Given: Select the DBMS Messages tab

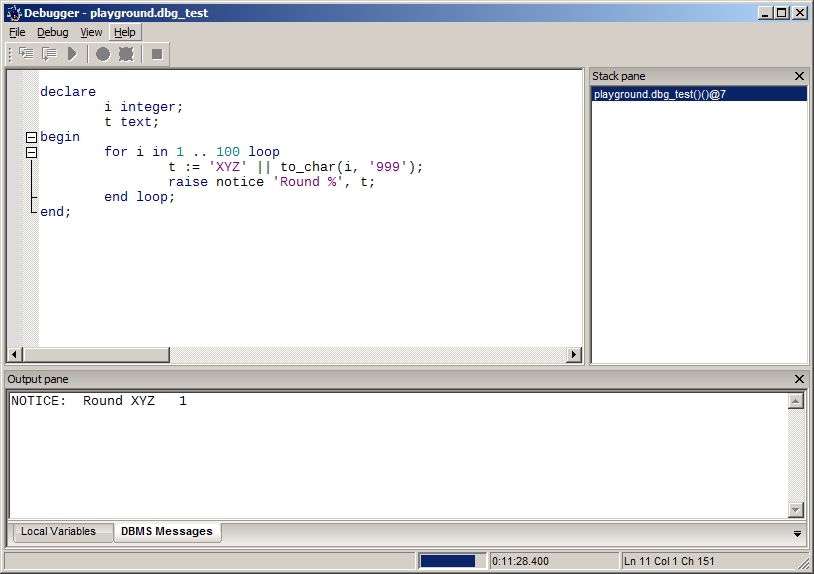Looking at the screenshot, I should pyautogui.click(x=166, y=531).
